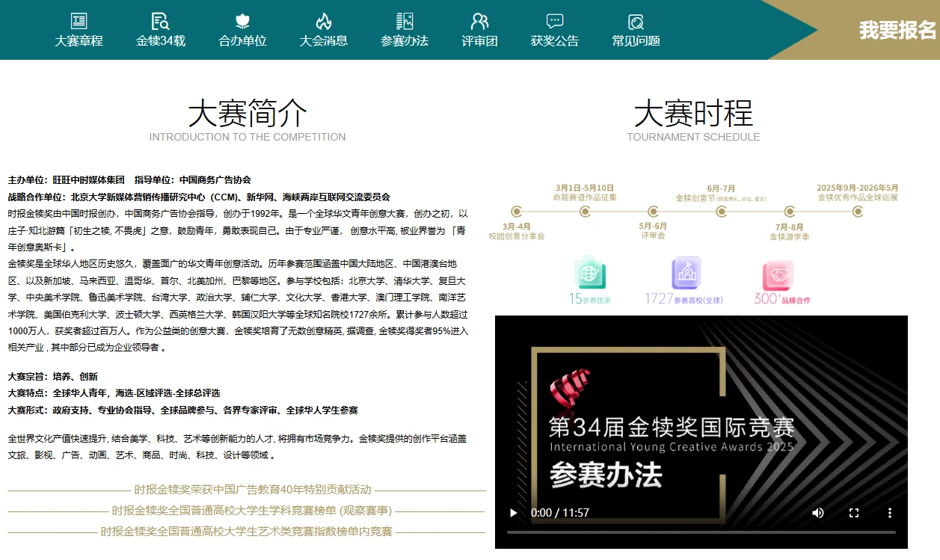Mute the video audio
Screen dimensions: 940x560
(817, 513)
